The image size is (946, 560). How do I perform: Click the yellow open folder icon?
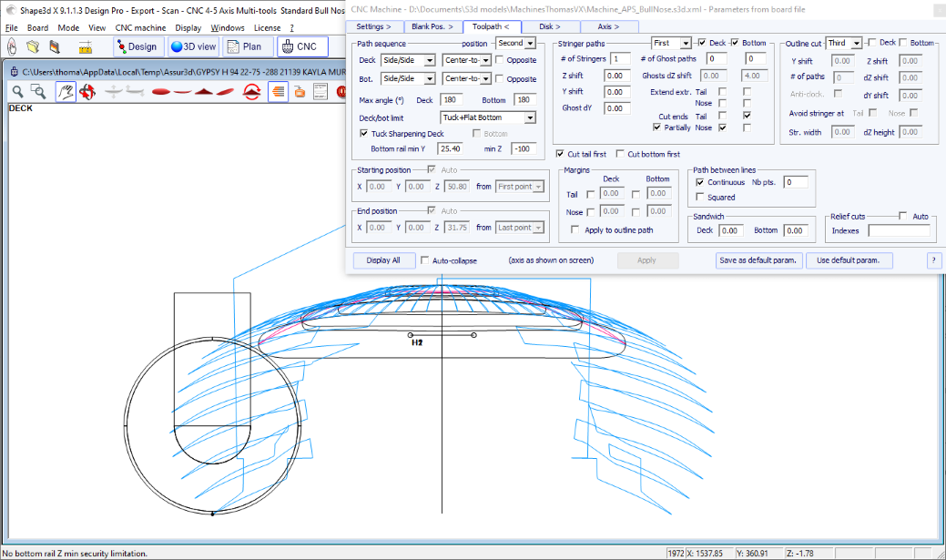32,46
